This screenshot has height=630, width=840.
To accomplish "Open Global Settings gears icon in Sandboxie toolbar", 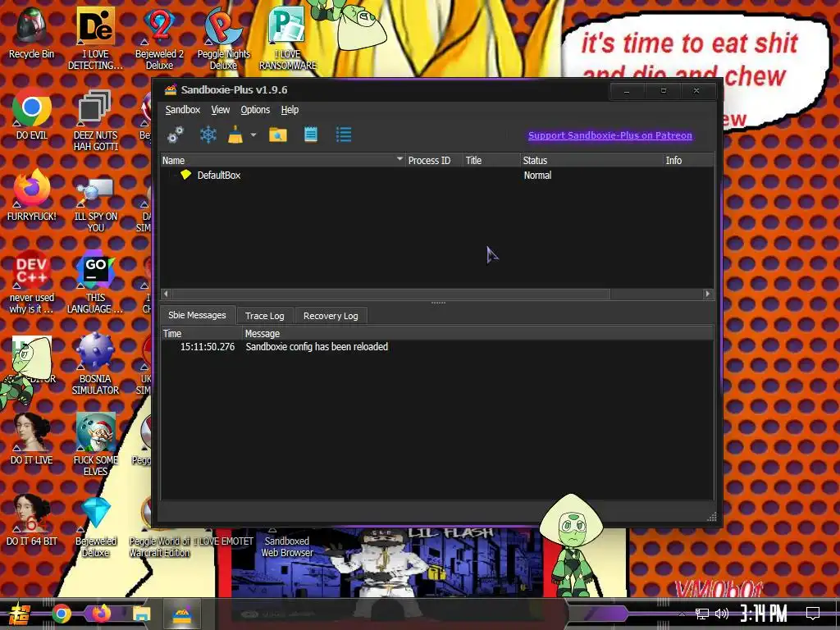I will (x=176, y=135).
